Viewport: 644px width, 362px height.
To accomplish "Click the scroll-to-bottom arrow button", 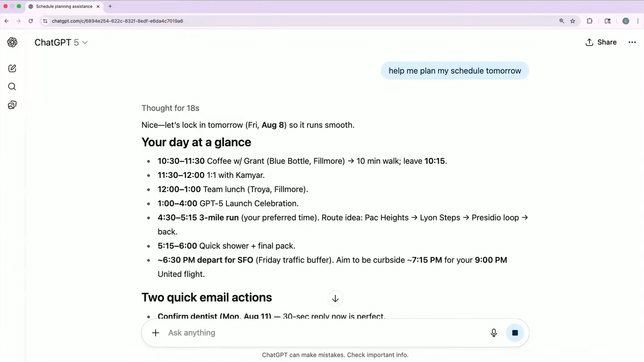I will 335,299.
